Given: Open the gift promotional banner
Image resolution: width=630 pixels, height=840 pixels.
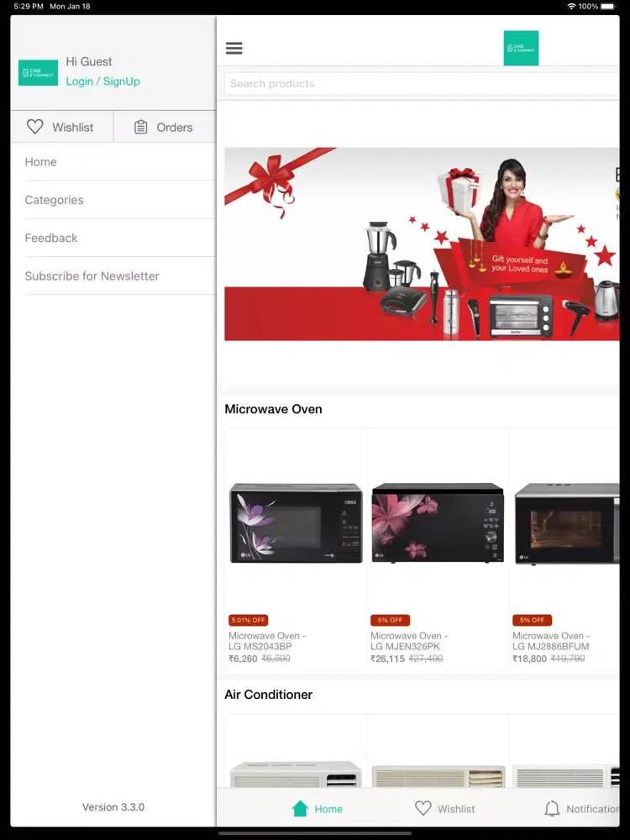Looking at the screenshot, I should point(422,244).
